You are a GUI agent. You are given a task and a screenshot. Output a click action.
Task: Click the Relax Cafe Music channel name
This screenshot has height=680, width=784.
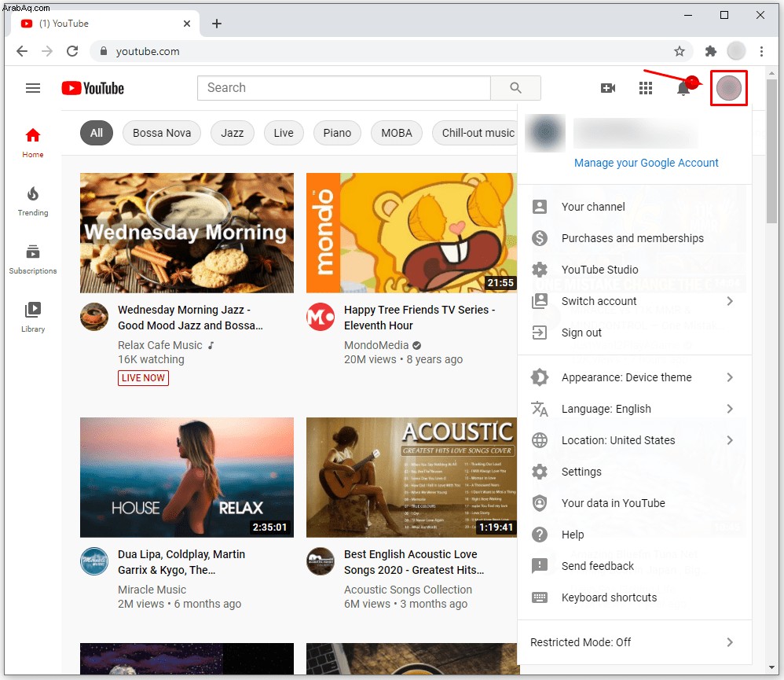coord(160,345)
